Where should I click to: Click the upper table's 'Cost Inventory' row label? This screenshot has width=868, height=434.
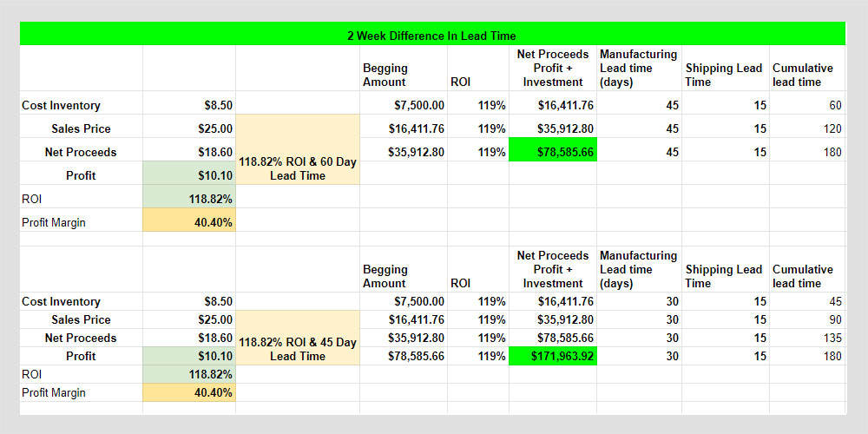62,105
